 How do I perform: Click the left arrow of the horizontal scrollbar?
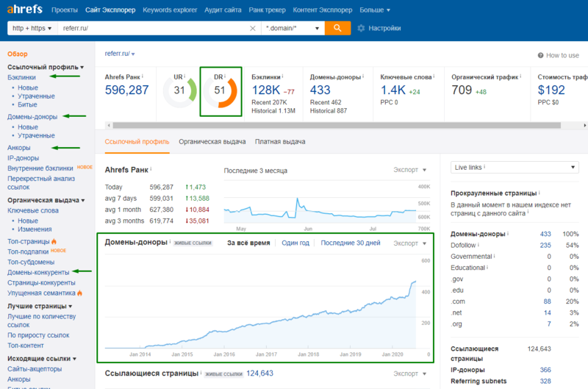109,125
